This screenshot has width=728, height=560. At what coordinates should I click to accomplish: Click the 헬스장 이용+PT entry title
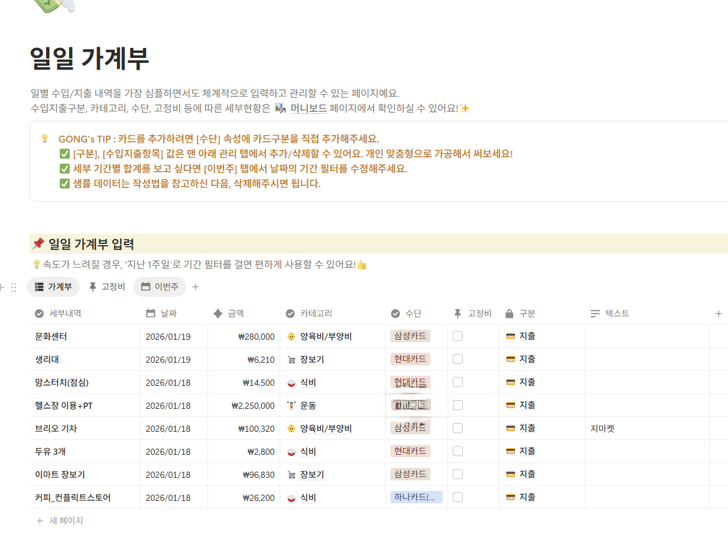click(64, 406)
